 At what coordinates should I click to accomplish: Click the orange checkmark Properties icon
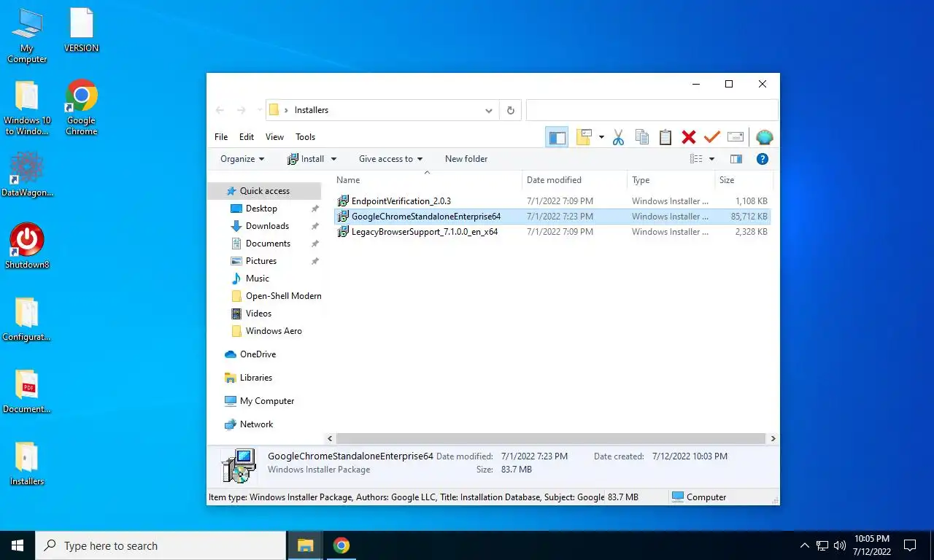(712, 137)
